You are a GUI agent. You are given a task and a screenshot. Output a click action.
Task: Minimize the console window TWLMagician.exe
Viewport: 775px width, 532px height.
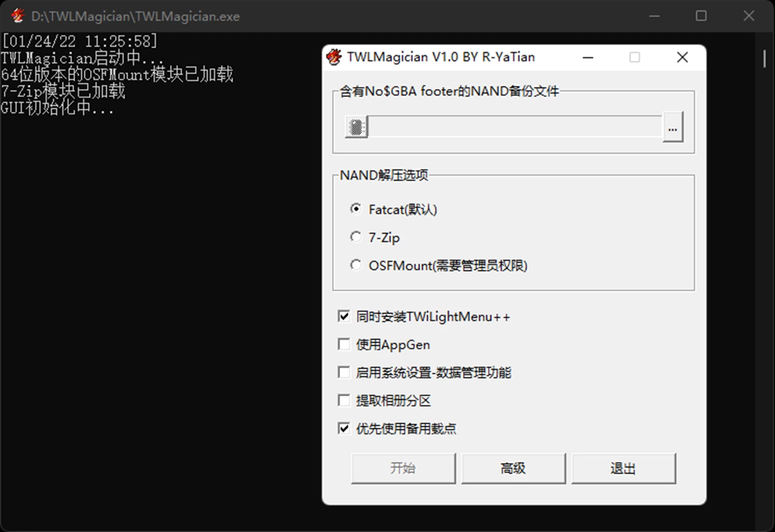(x=654, y=16)
